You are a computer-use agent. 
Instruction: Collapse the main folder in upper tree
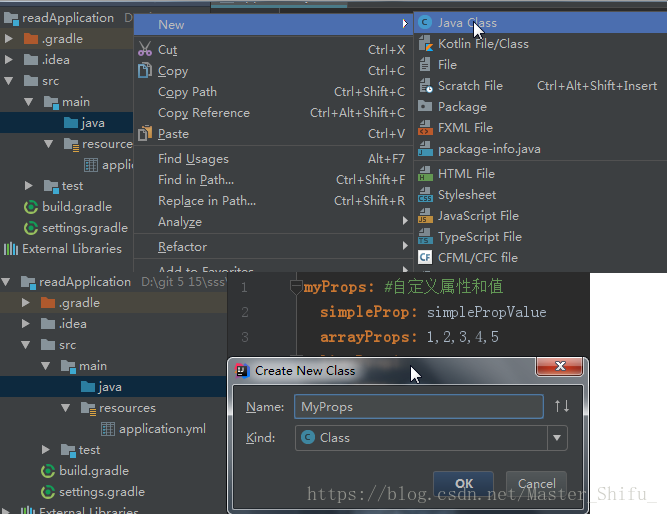[x=29, y=102]
